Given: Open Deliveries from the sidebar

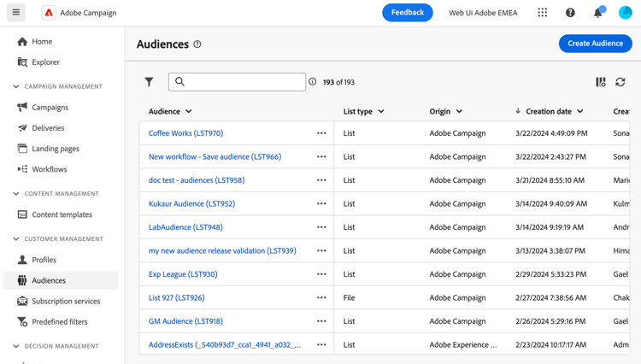Looking at the screenshot, I should tap(48, 128).
